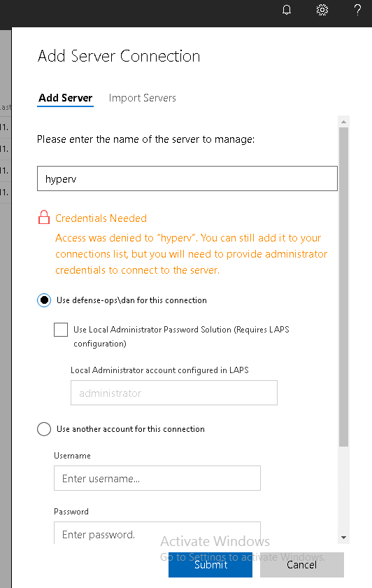Click the LAPS administrator account field

click(174, 393)
